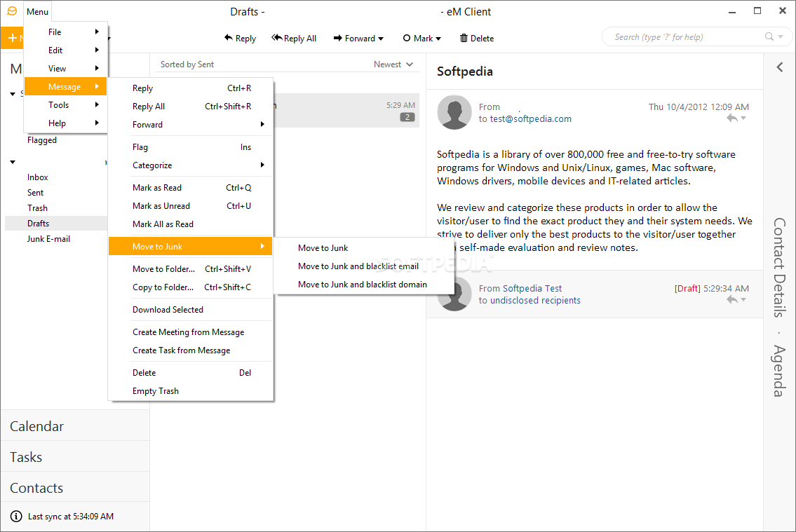This screenshot has width=796, height=532.
Task: Click sender avatar of first message
Action: point(454,112)
